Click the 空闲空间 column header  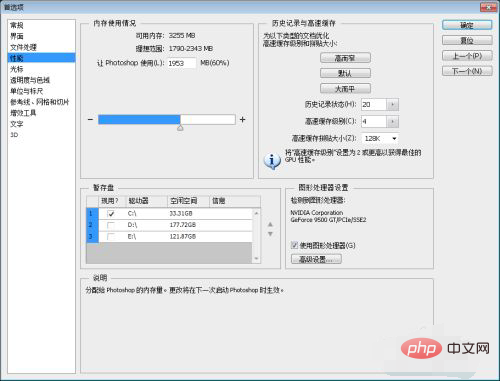[x=188, y=201]
